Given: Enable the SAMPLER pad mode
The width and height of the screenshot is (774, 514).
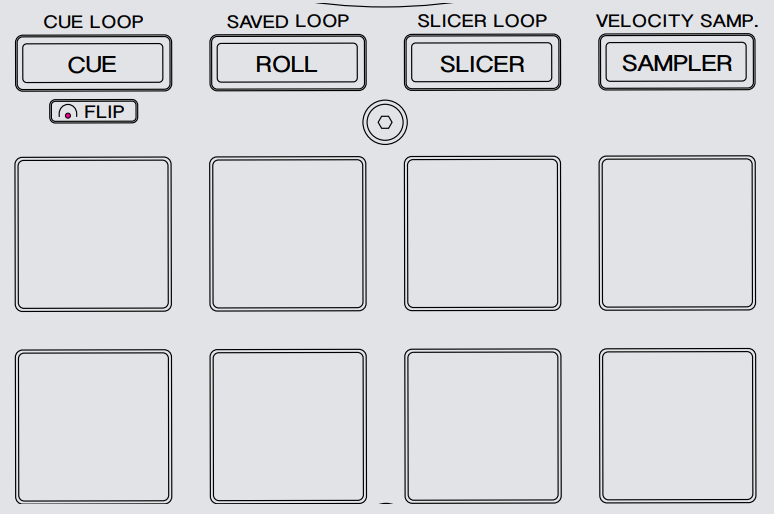Looking at the screenshot, I should [677, 62].
